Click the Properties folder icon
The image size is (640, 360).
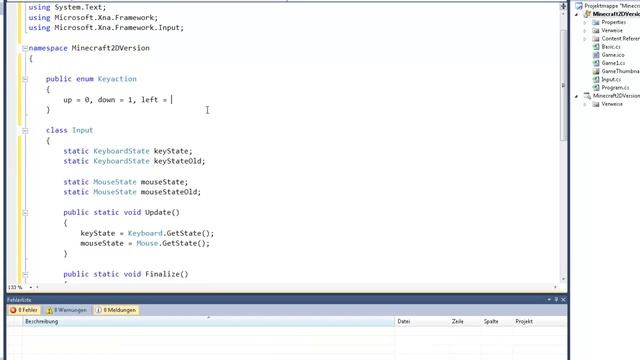click(x=596, y=22)
